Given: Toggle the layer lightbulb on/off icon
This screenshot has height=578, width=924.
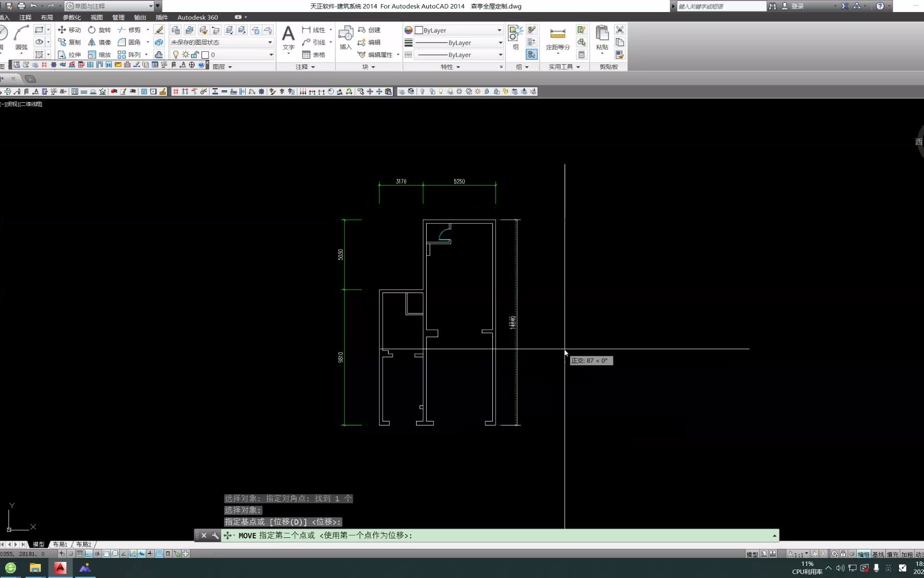Looking at the screenshot, I should (176, 55).
